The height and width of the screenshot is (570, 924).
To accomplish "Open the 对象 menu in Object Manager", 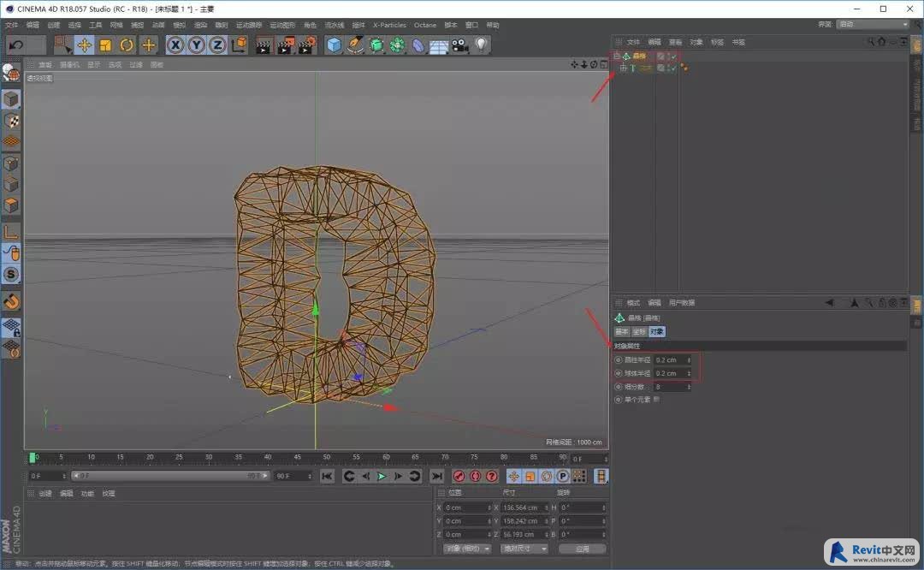I will tap(696, 43).
